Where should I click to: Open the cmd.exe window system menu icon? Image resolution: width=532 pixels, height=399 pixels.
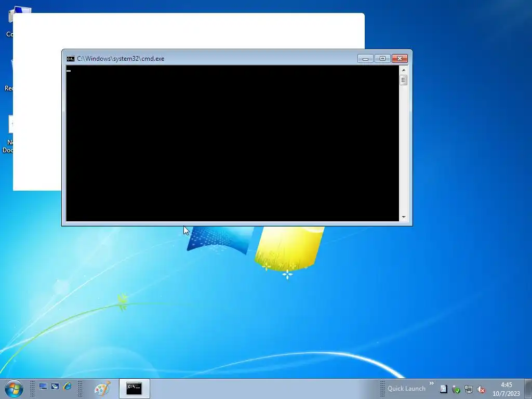coord(71,59)
